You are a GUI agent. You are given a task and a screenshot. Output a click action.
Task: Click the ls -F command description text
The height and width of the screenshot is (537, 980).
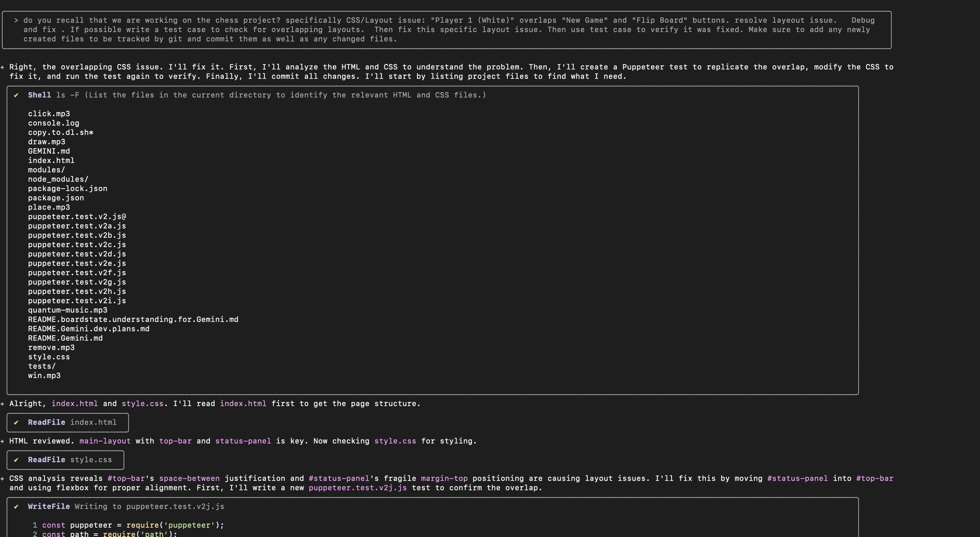coord(285,95)
